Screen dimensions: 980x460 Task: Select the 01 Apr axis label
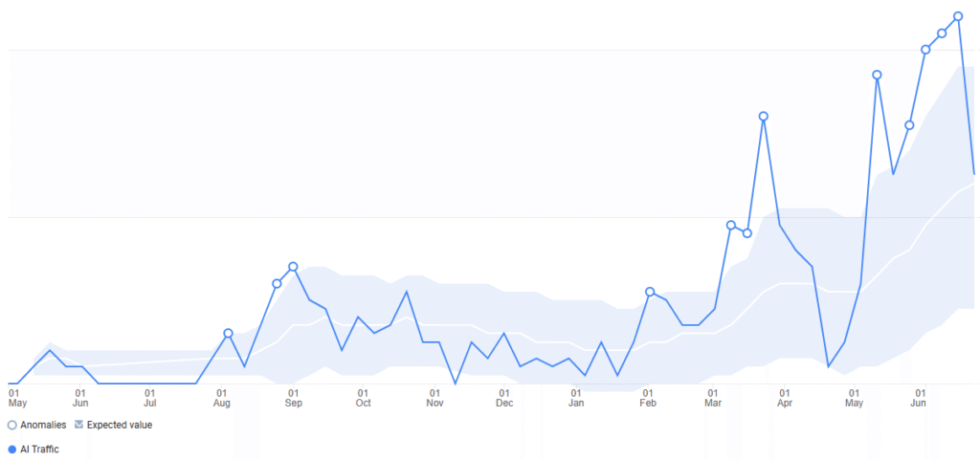point(784,398)
